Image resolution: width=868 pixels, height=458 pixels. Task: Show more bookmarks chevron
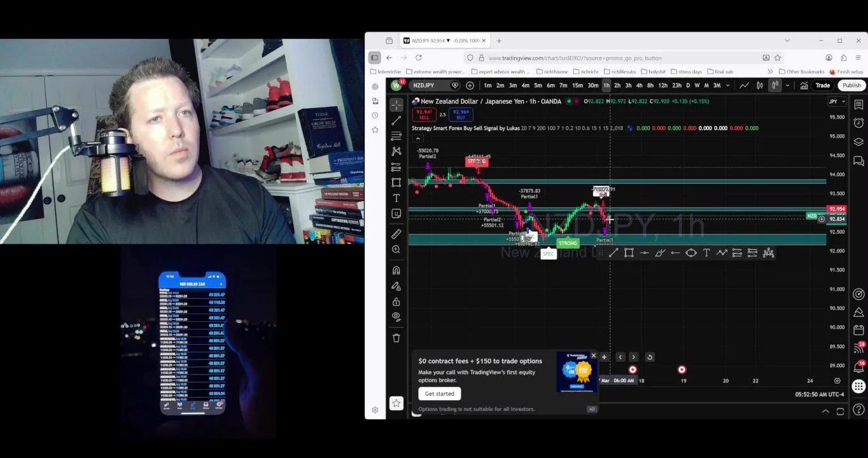tap(771, 72)
